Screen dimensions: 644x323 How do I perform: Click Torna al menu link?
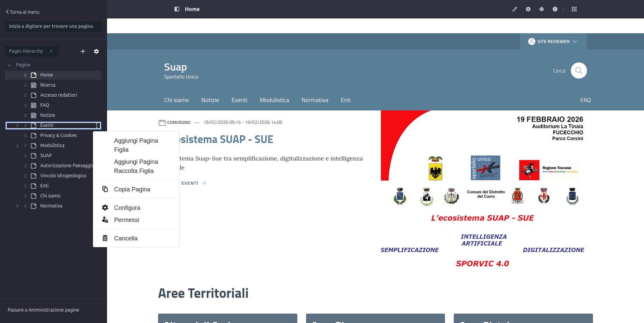tap(23, 12)
